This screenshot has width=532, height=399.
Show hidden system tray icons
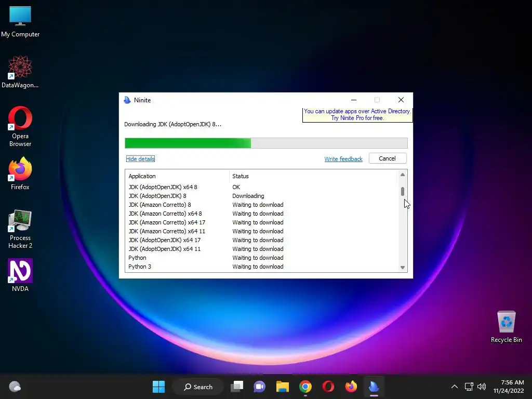455,387
